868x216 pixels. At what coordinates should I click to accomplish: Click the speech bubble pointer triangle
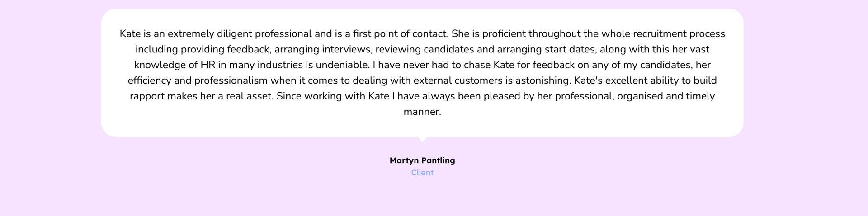tap(422, 140)
